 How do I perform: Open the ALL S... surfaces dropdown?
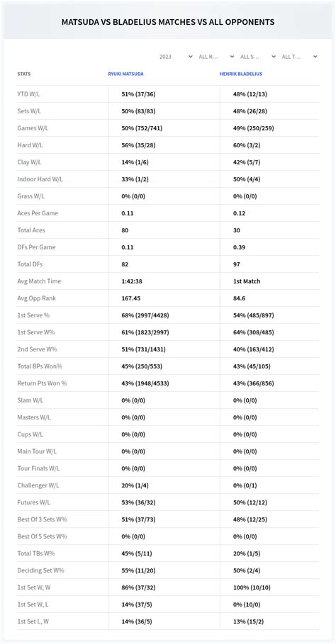point(257,57)
